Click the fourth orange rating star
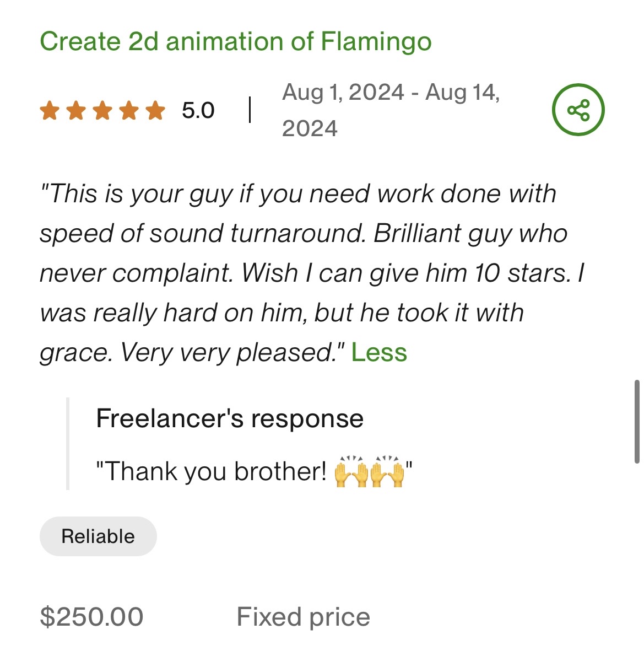Screen dimensions: 644x667 tap(129, 110)
